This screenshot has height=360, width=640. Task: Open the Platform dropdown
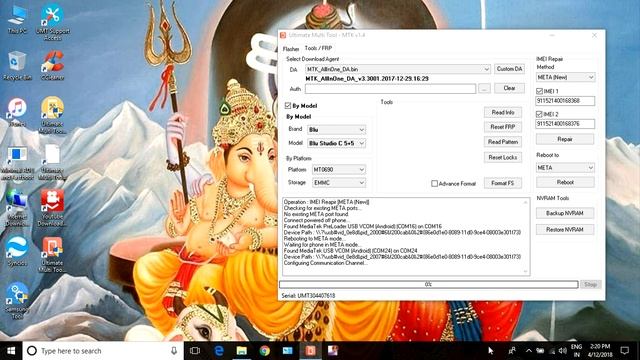pos(339,169)
